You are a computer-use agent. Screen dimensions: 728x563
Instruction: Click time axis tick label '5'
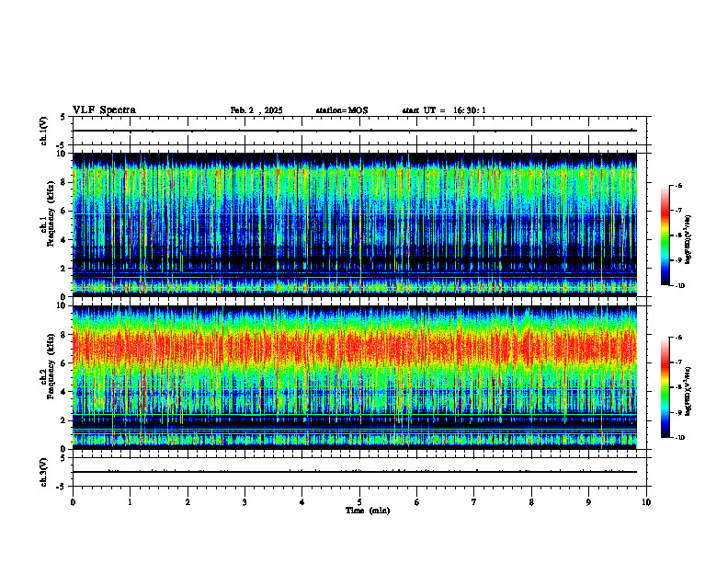pos(359,502)
